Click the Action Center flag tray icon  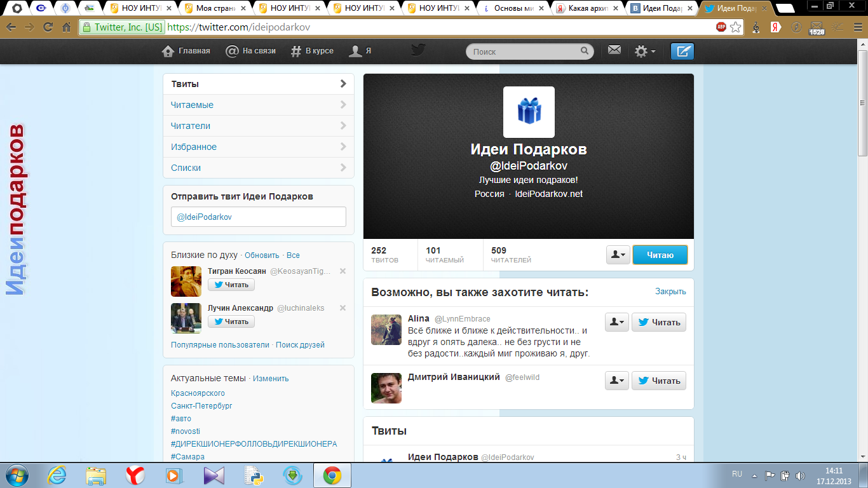tap(770, 475)
